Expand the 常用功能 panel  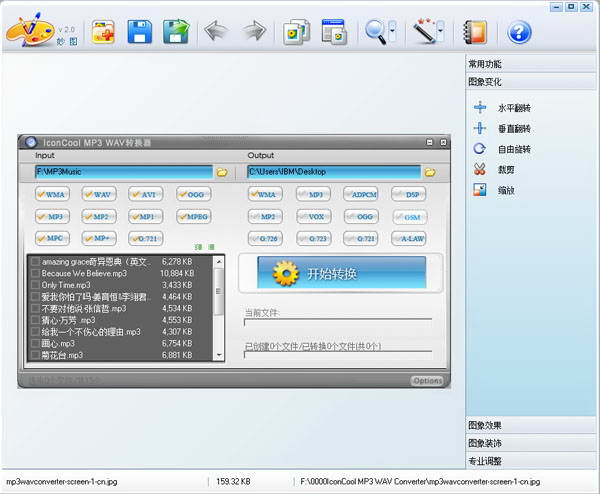[530, 64]
